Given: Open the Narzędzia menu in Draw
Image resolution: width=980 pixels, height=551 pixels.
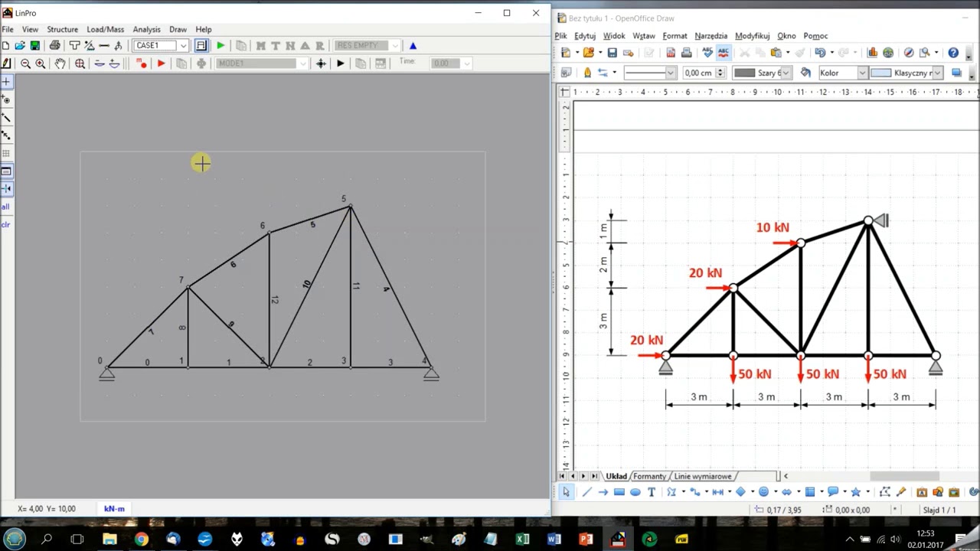Looking at the screenshot, I should [710, 36].
